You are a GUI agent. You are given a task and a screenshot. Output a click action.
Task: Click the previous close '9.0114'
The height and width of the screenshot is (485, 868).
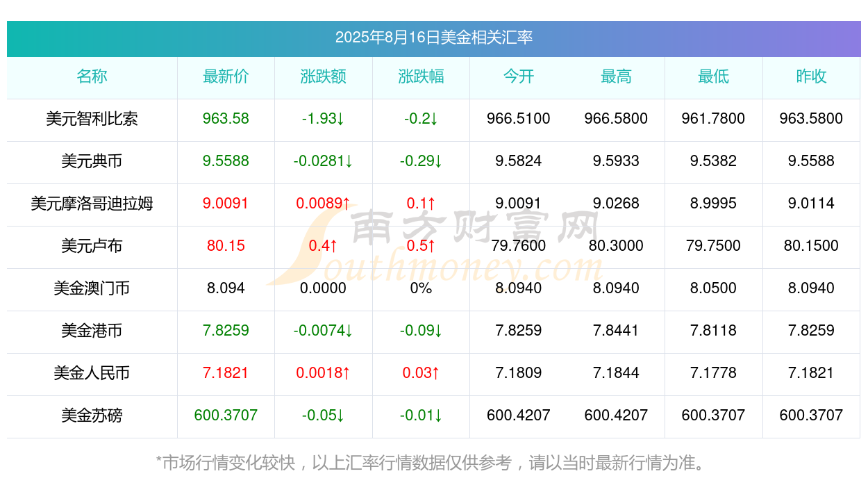click(811, 204)
